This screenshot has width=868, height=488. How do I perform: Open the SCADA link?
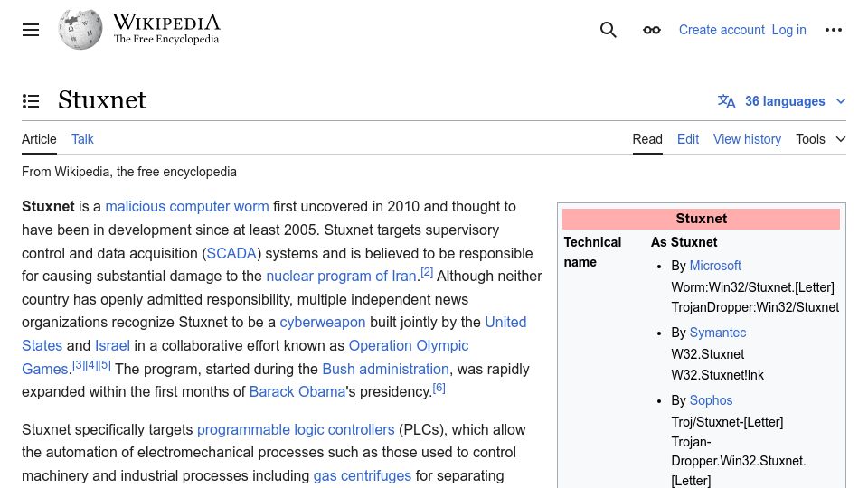coord(231,253)
